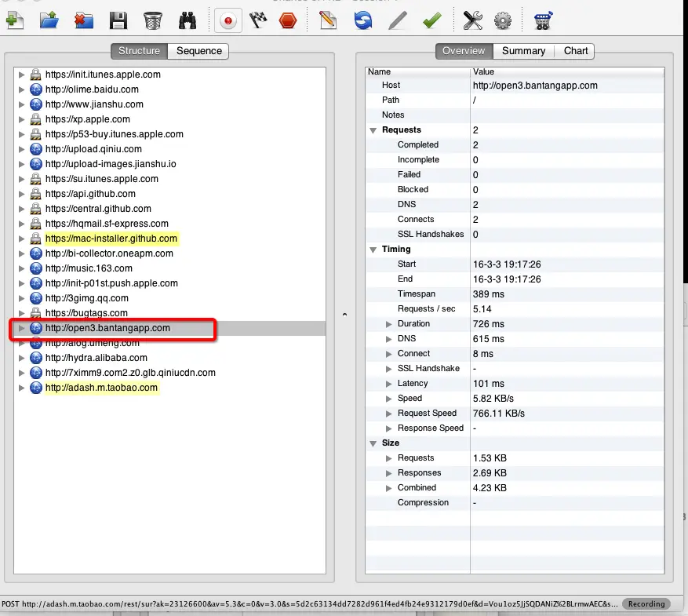The height and width of the screenshot is (616, 688).
Task: Open a session with the folder icon
Action: (49, 20)
